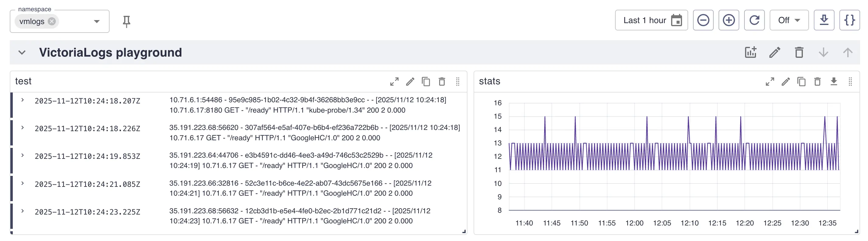Expand the 10:24:21.085Z log entry
Screen dimensions: 868x241
23,183
